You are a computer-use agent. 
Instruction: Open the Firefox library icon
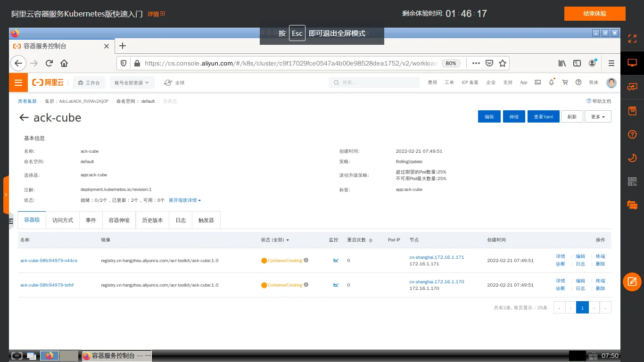tap(562, 63)
